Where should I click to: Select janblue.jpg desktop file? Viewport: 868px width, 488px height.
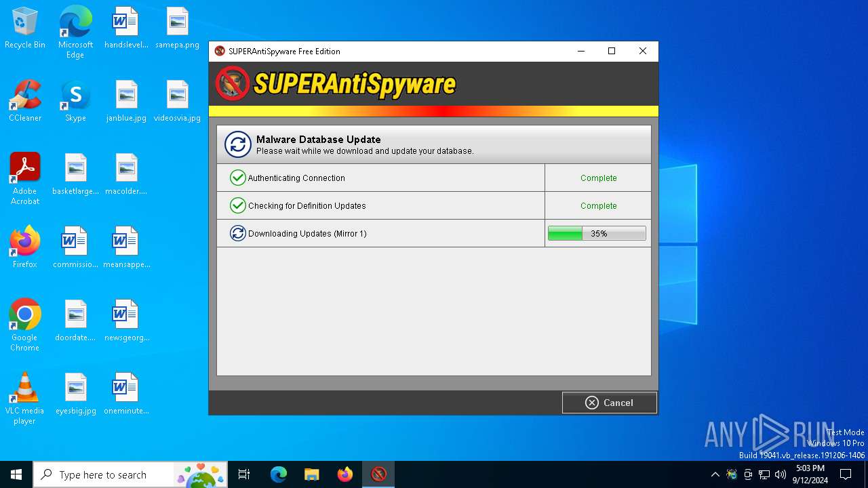pos(126,101)
